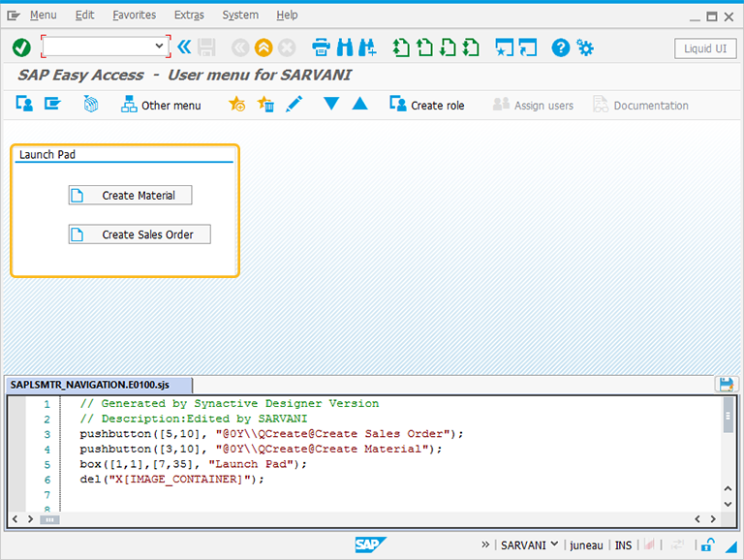Click the SAP Business Workplace icon
This screenshot has height=560, width=744.
pyautogui.click(x=91, y=104)
